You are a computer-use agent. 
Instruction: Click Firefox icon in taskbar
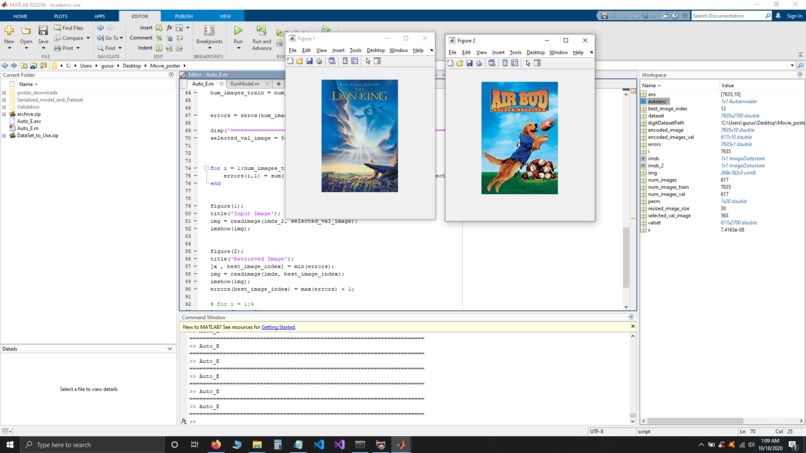[216, 445]
